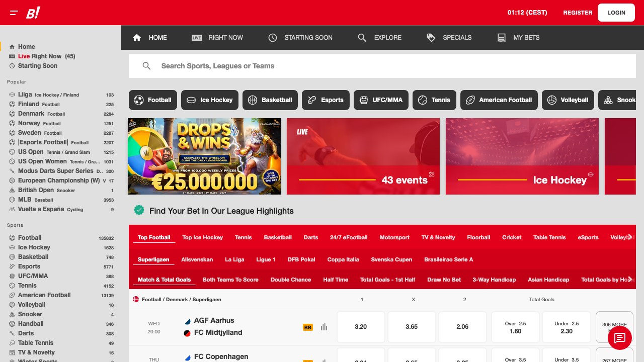Image resolution: width=644 pixels, height=362 pixels.
Task: Select Over 2.5 at 1.60
Action: coord(515,327)
